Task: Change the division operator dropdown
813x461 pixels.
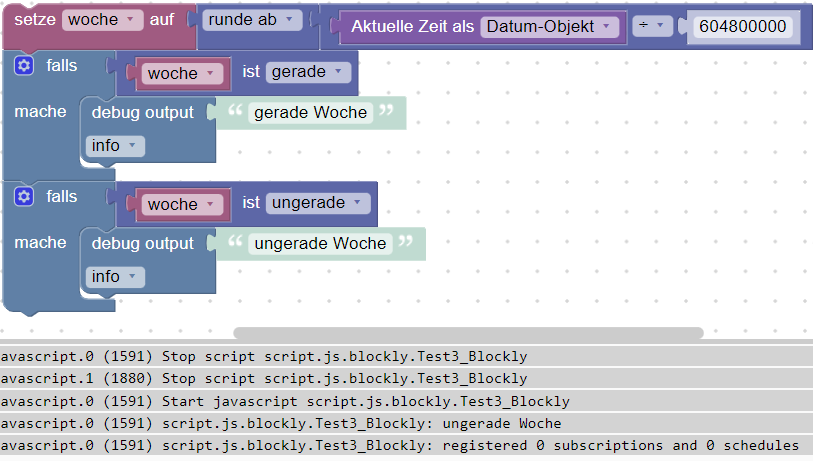Action: pos(652,27)
